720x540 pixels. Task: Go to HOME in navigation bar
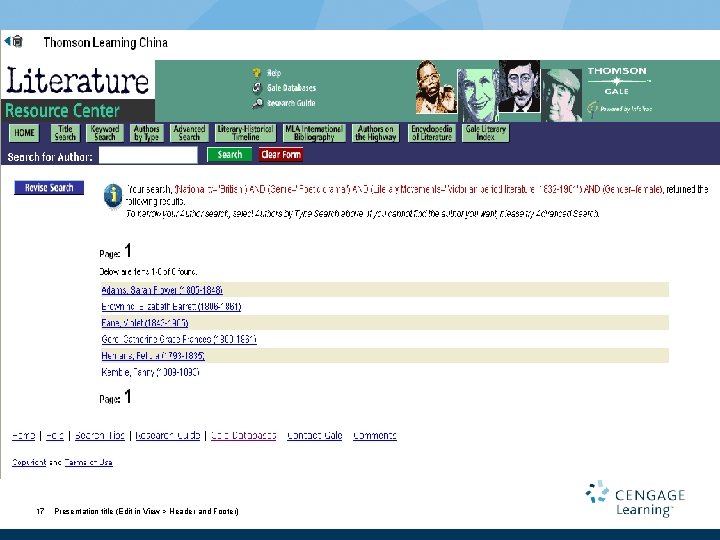coord(24,133)
